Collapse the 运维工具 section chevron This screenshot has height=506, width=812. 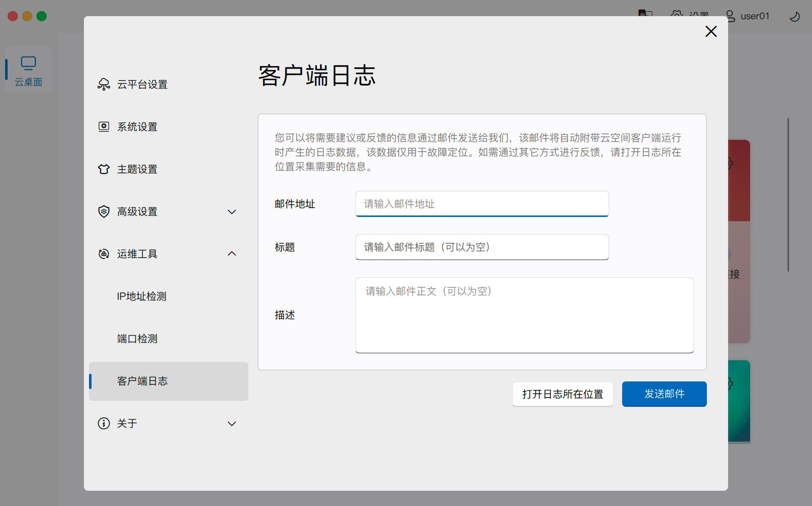[x=232, y=254]
